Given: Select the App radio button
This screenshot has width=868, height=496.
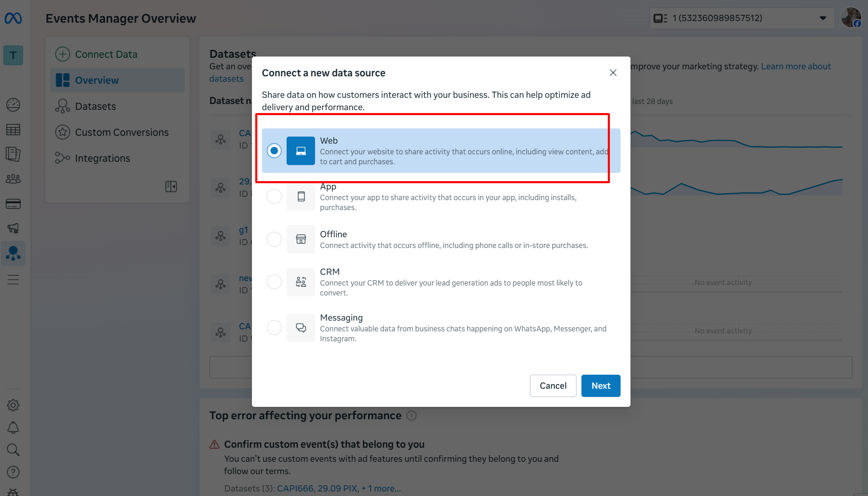Looking at the screenshot, I should point(274,196).
